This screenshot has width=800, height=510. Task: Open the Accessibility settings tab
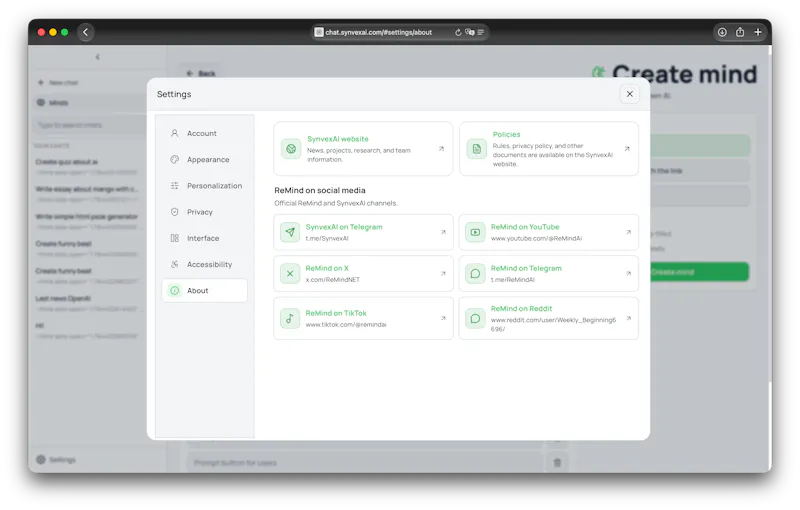coord(204,264)
